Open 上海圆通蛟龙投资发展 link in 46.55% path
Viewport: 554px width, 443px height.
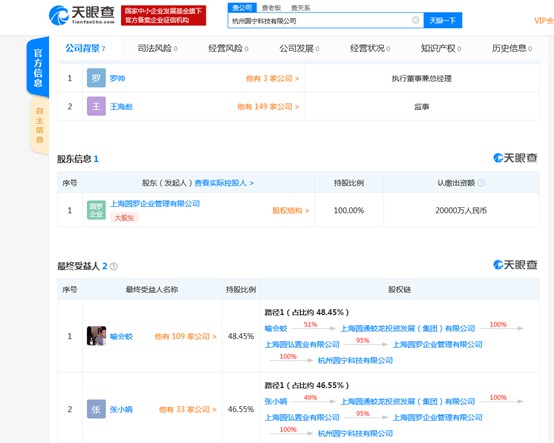click(x=407, y=402)
